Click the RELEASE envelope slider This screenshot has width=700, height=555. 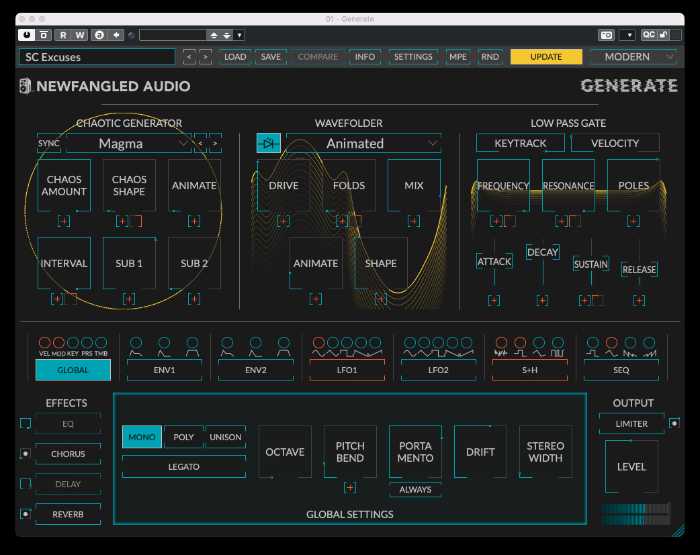[639, 269]
